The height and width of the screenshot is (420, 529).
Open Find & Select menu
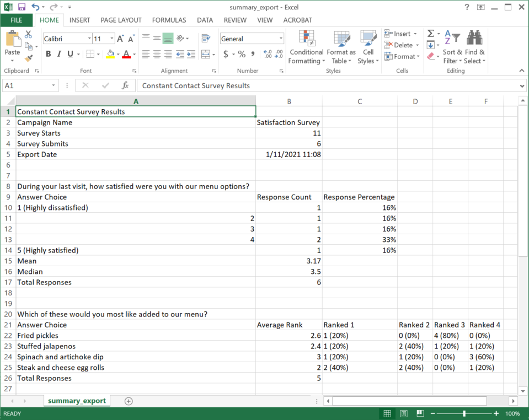(x=474, y=47)
